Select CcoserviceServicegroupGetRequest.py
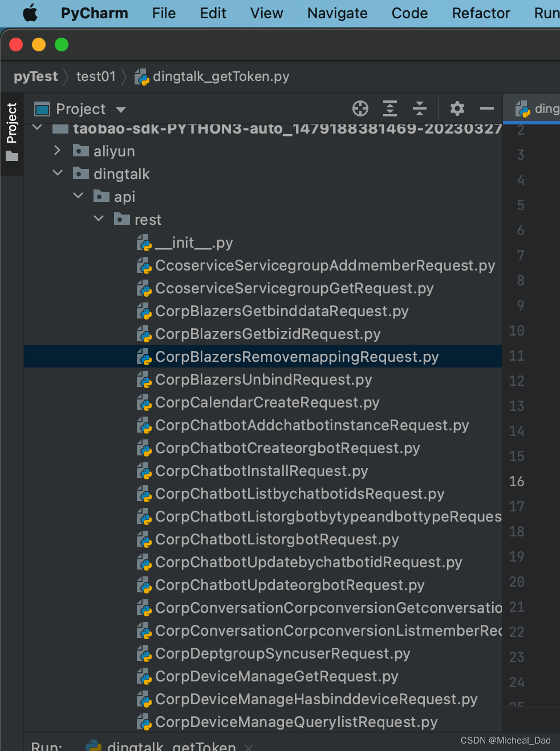This screenshot has height=751, width=560. 294,288
